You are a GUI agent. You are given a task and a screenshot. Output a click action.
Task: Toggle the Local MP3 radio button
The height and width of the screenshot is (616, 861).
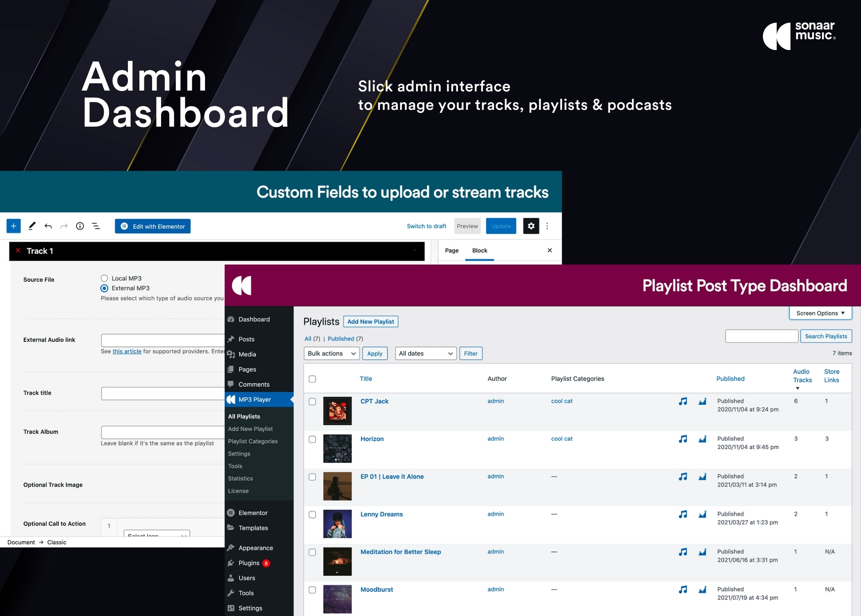[x=105, y=278]
